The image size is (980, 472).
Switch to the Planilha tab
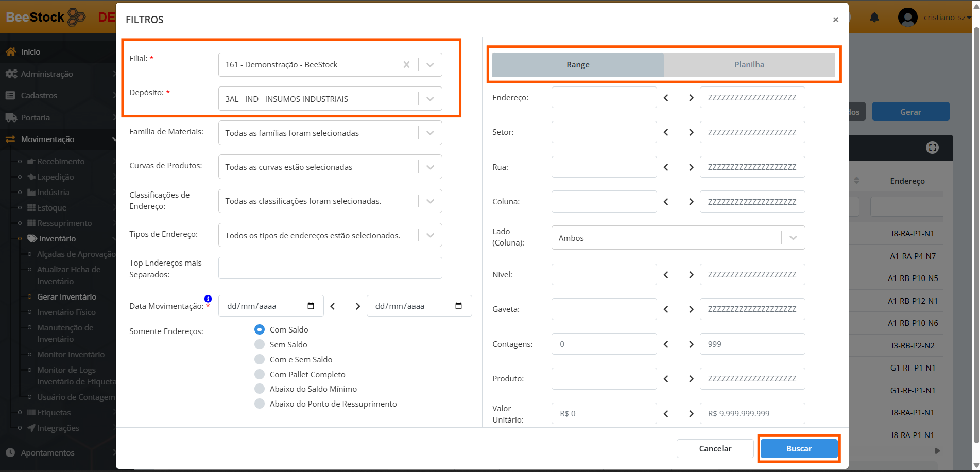point(749,65)
